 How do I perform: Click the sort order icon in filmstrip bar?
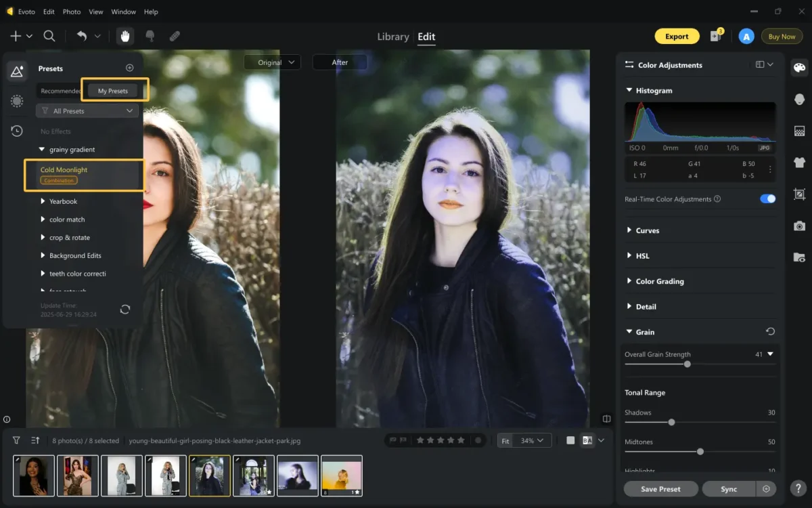[x=35, y=440]
